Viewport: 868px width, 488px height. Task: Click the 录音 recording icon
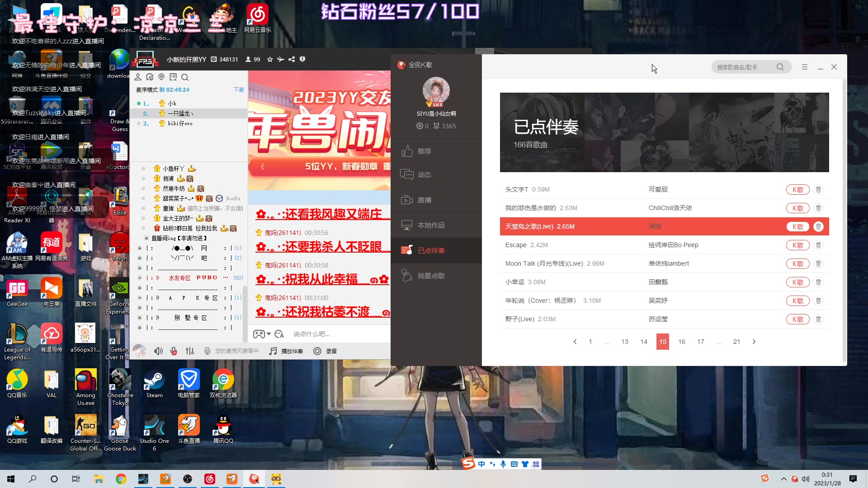pyautogui.click(x=318, y=351)
